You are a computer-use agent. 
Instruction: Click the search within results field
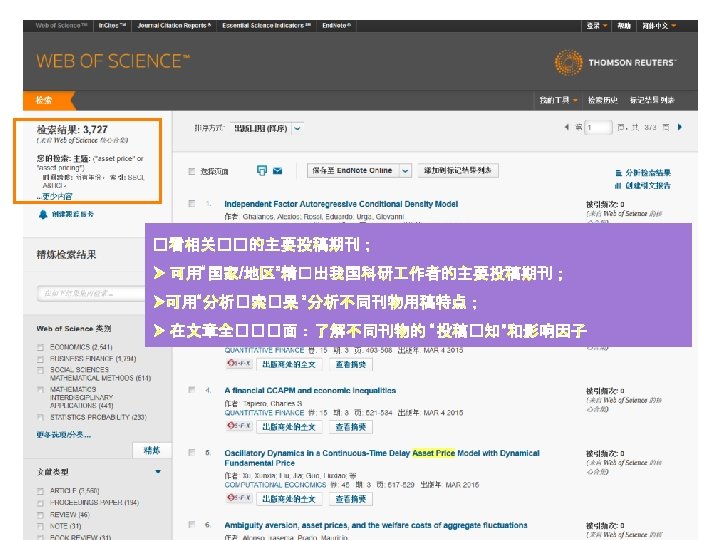[x=91, y=293]
